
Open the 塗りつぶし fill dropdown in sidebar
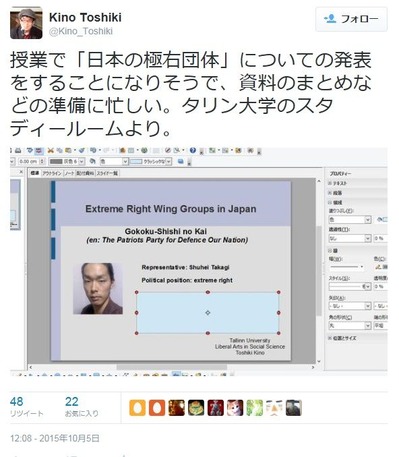click(x=350, y=220)
